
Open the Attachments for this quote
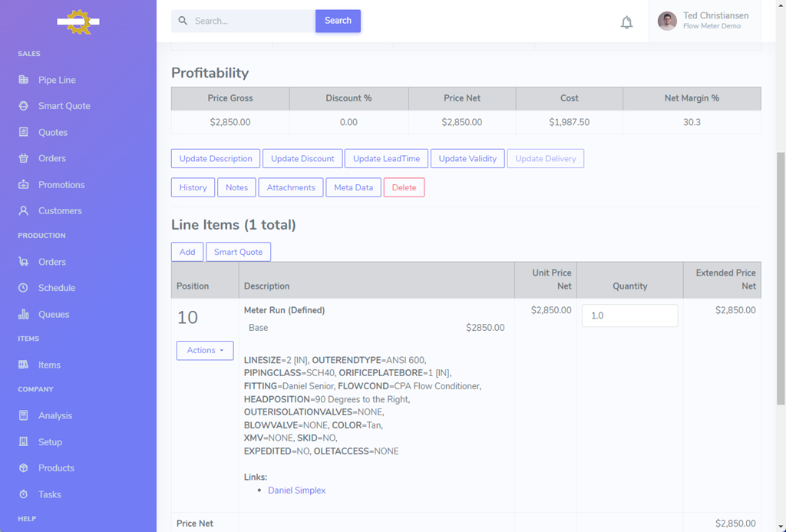[291, 187]
